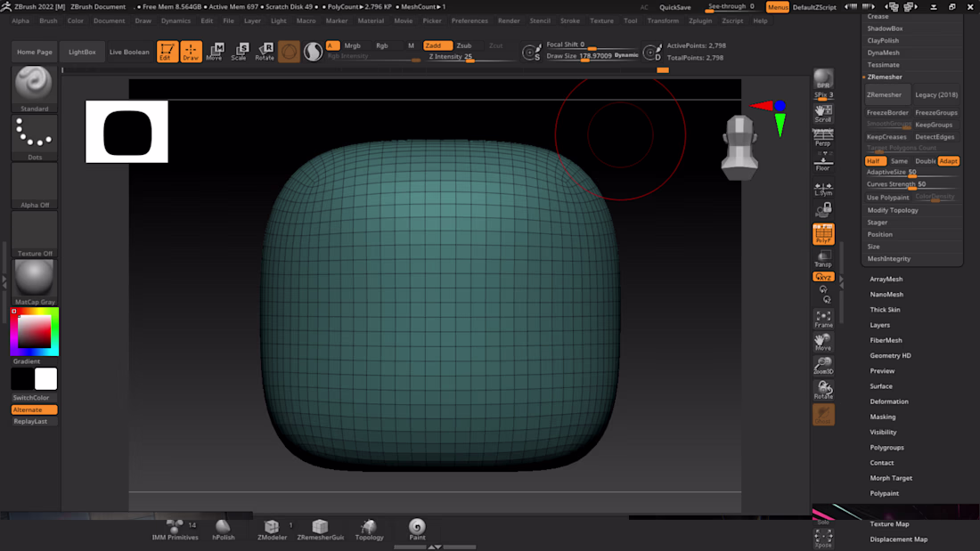This screenshot has height=551, width=980.
Task: Select the Standard brush thumbnail
Action: (x=35, y=85)
